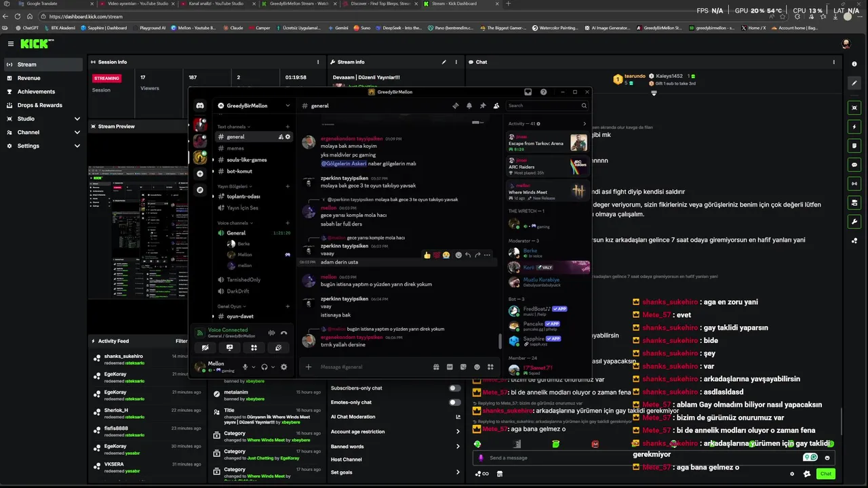The width and height of the screenshot is (868, 488).
Task: Click the Add a Server plus icon in Discord
Action: tap(200, 174)
